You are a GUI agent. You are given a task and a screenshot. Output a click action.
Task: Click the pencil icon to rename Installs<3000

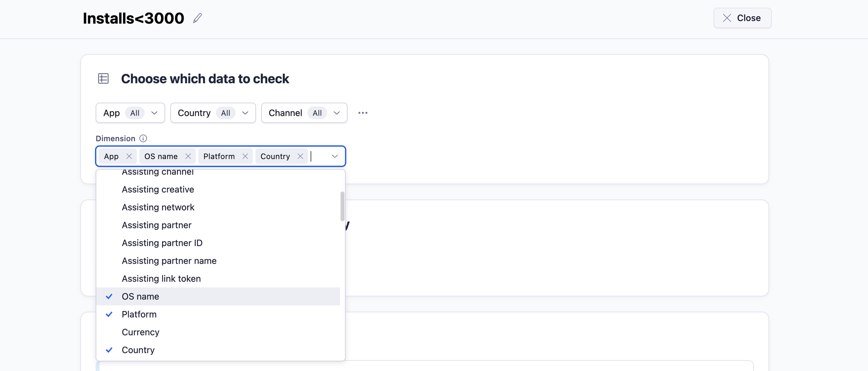point(197,18)
